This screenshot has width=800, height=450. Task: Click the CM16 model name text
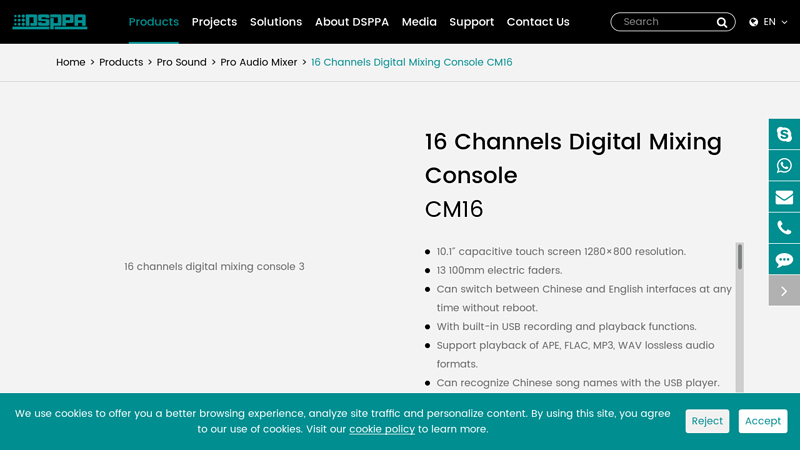click(454, 209)
